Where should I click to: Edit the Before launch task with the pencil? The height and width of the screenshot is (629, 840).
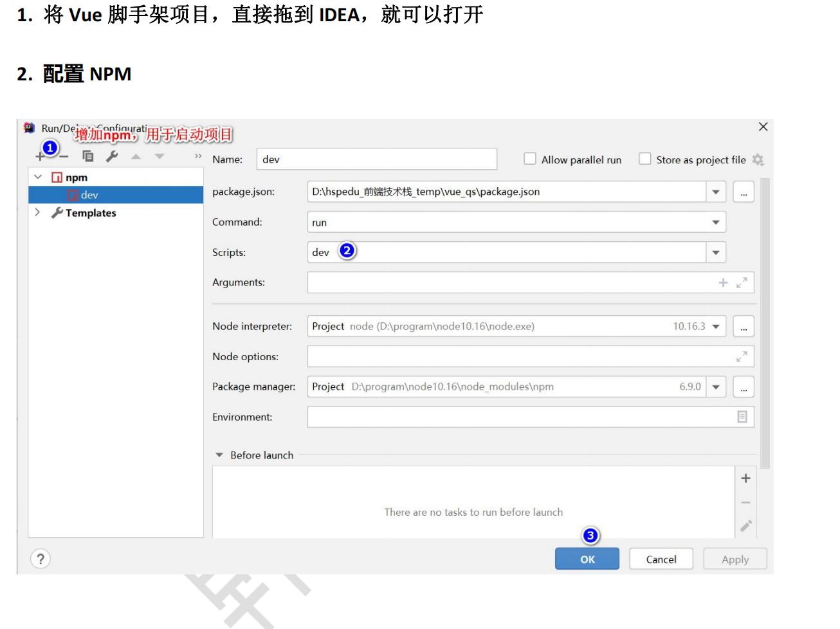tap(745, 526)
